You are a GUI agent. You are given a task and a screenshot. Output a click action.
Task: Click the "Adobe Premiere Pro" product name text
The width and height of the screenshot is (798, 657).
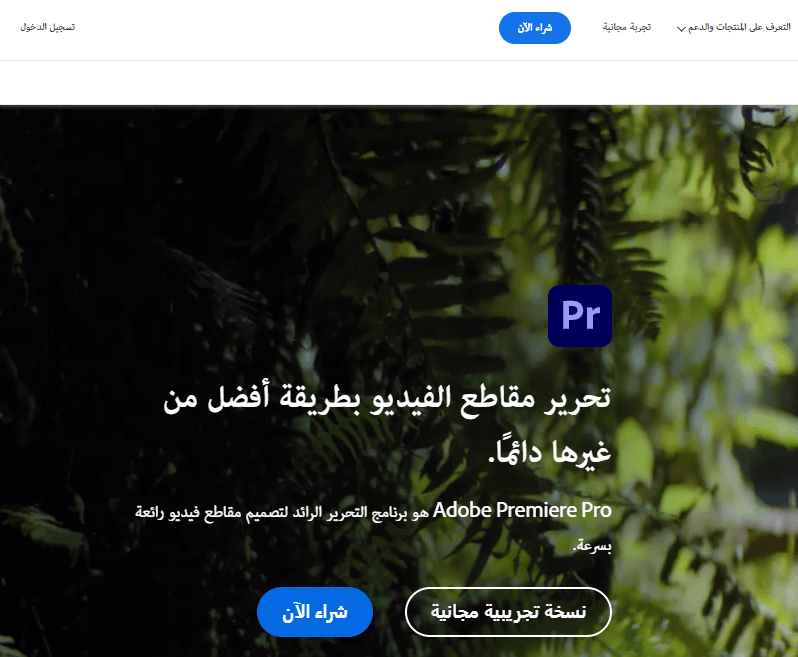point(522,510)
